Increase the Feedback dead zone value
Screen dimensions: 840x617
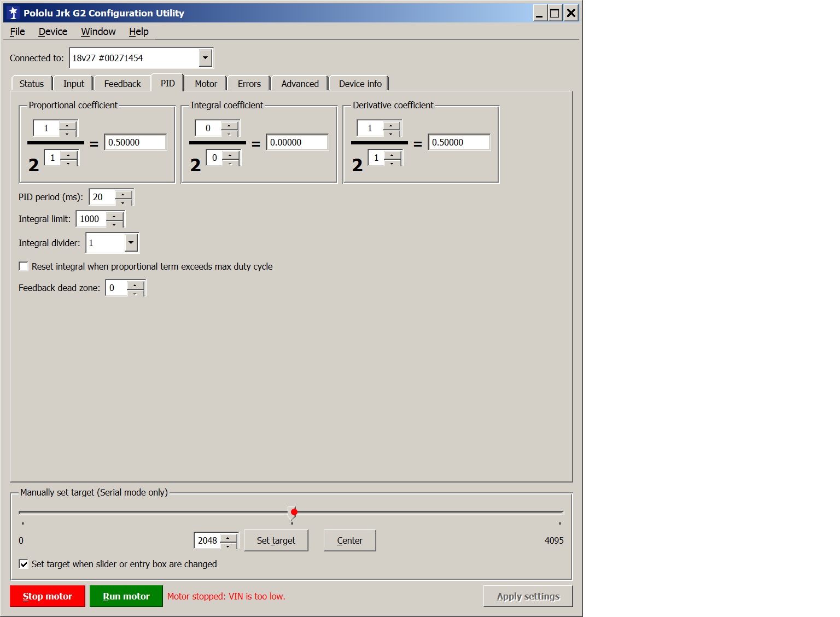135,284
